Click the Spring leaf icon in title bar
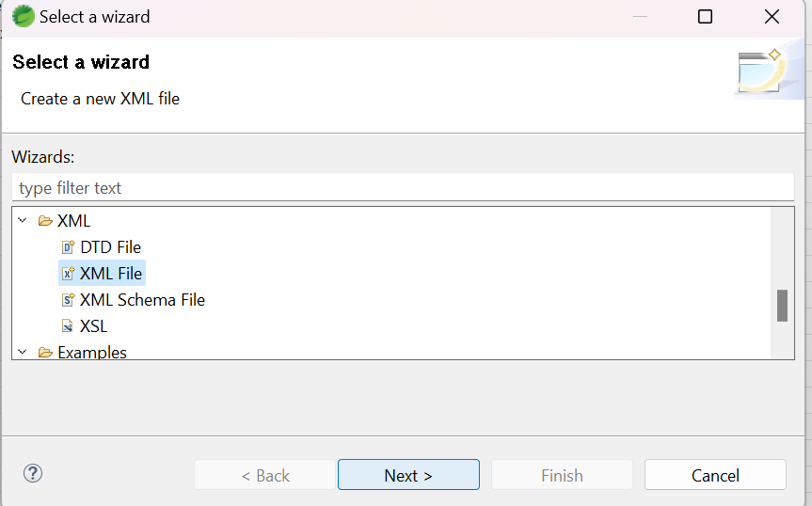 pyautogui.click(x=23, y=16)
